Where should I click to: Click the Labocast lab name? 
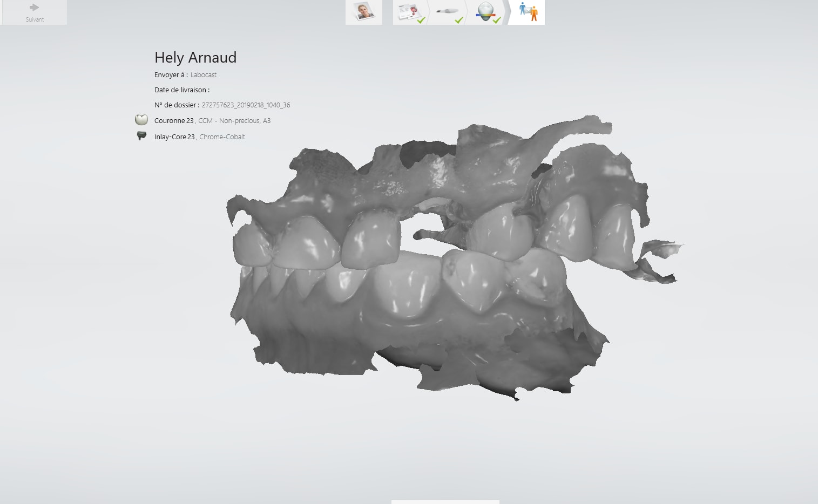click(x=204, y=75)
